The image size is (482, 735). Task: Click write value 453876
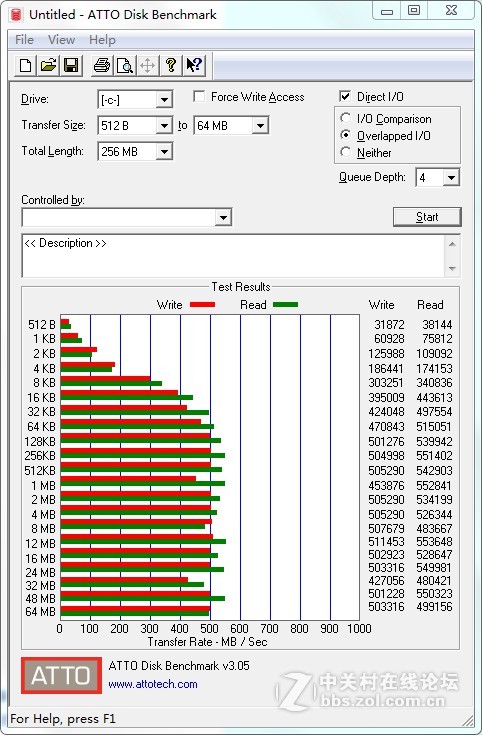point(386,486)
